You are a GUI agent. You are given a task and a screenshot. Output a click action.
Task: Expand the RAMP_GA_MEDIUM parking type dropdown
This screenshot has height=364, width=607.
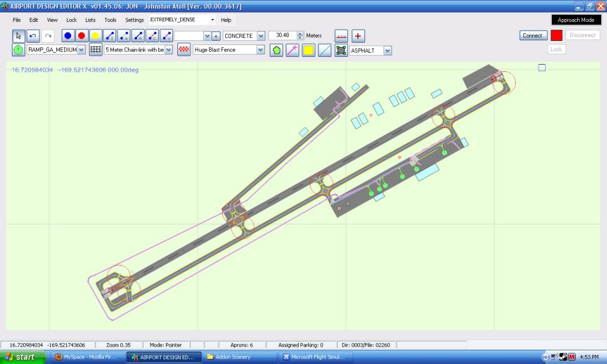[81, 50]
